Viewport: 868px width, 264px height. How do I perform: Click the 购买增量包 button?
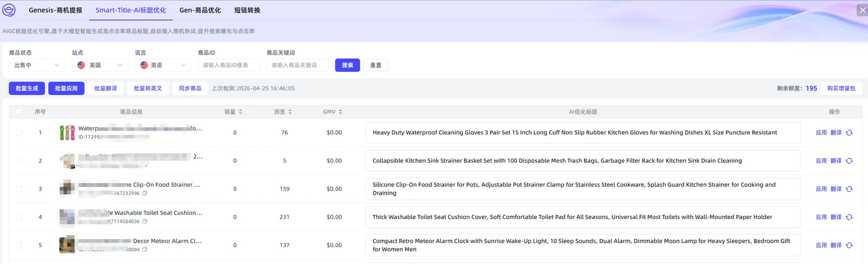(x=841, y=89)
